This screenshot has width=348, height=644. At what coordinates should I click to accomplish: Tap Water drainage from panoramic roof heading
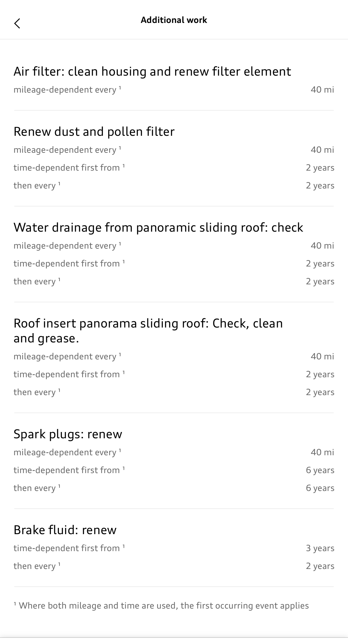point(158,227)
